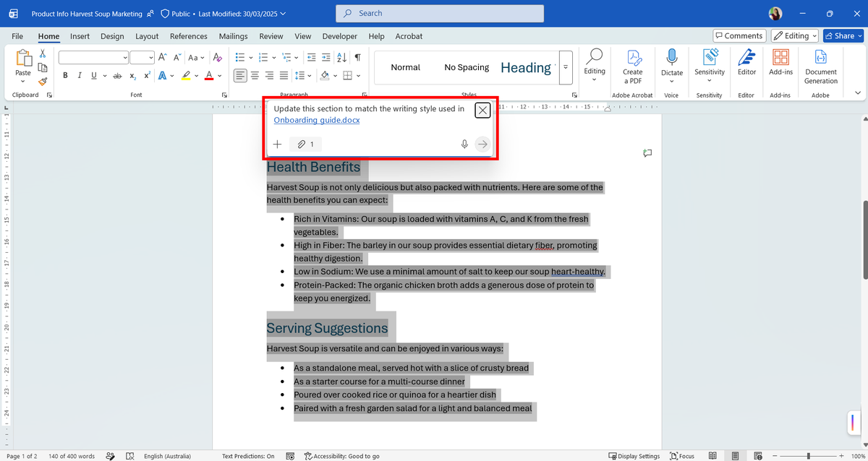The height and width of the screenshot is (461, 868).
Task: Send the Copilot prompt with the arrow button
Action: 482,145
